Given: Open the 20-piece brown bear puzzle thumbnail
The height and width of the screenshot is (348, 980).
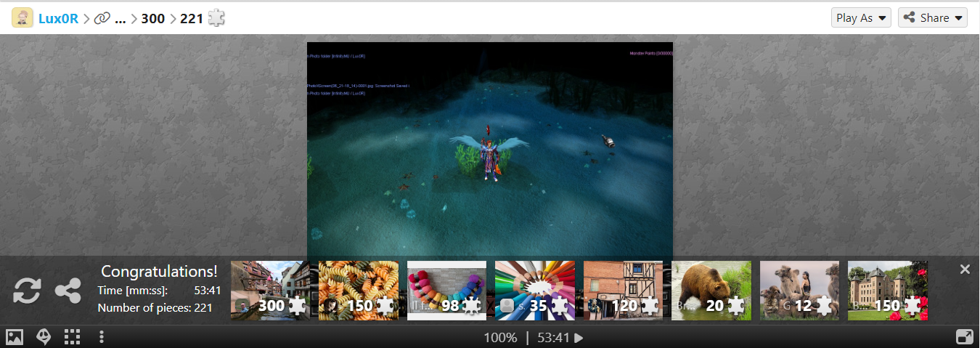Looking at the screenshot, I should point(711,291).
